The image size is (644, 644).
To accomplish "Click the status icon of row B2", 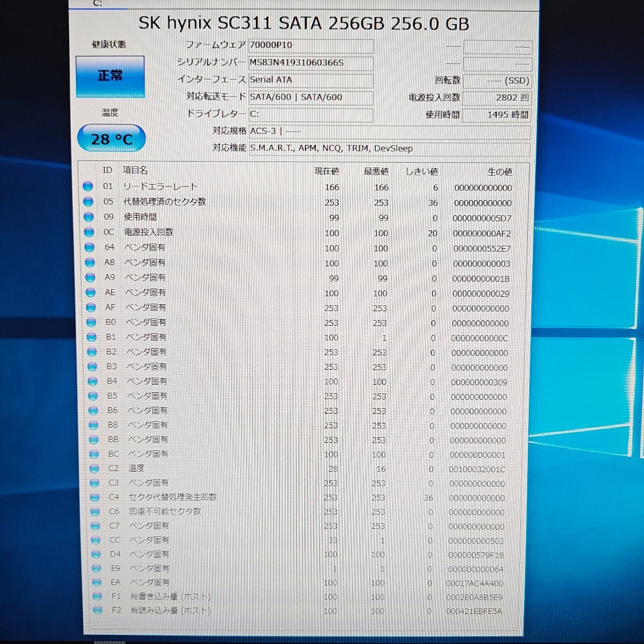I will click(x=92, y=352).
